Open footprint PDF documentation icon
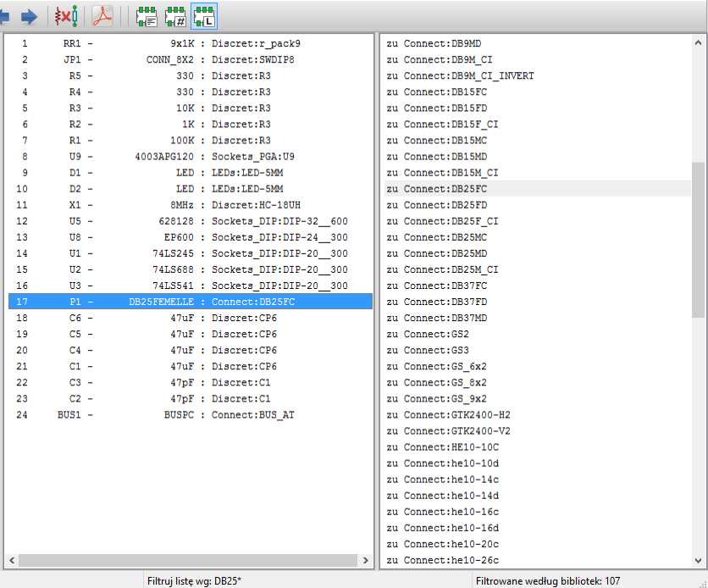 102,17
